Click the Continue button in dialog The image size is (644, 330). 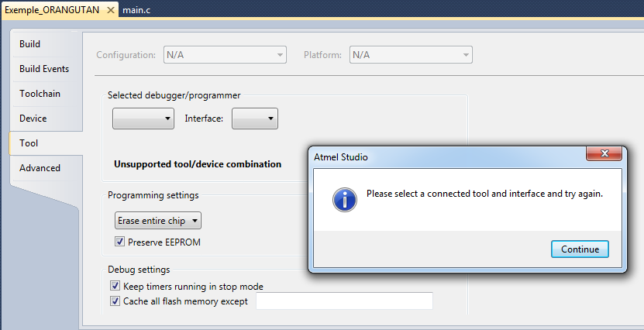[x=580, y=249]
